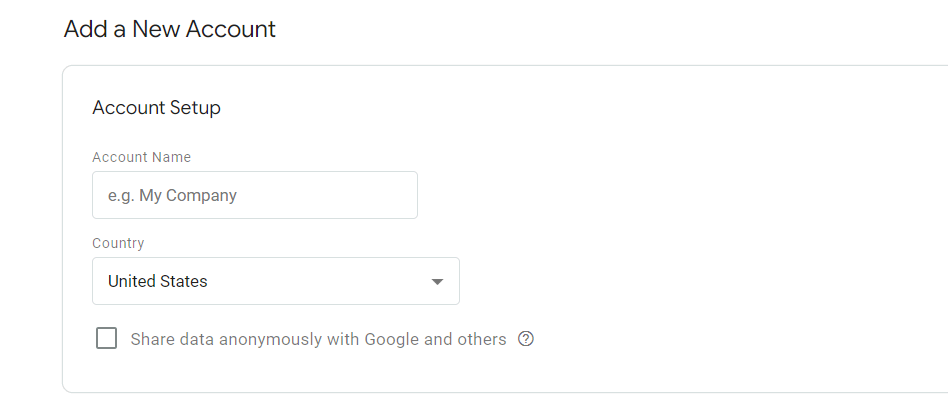
Task: Click the 'Share data anonymously with Google' label
Action: [x=318, y=339]
